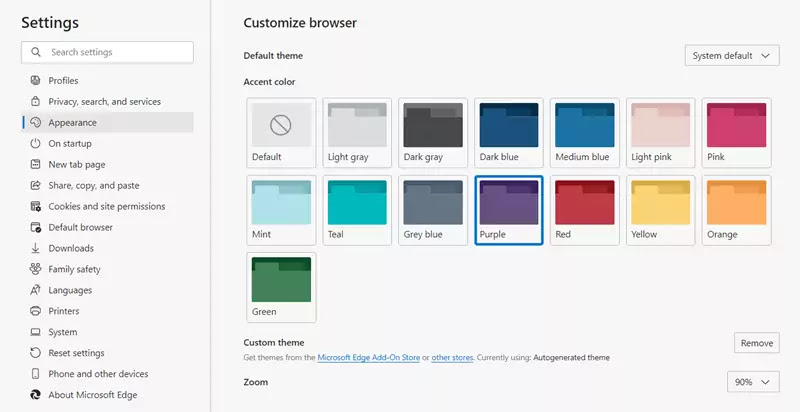800x412 pixels.
Task: Click Remove custom theme button
Action: click(x=757, y=343)
